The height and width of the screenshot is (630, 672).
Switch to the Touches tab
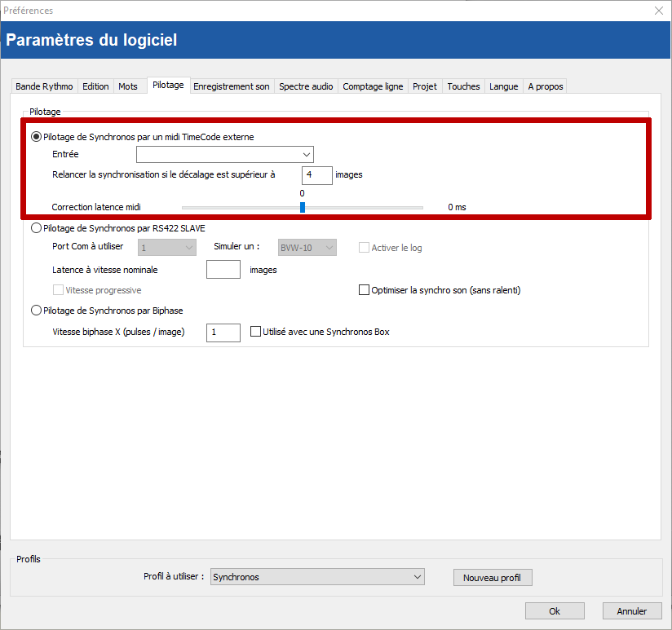pyautogui.click(x=463, y=86)
